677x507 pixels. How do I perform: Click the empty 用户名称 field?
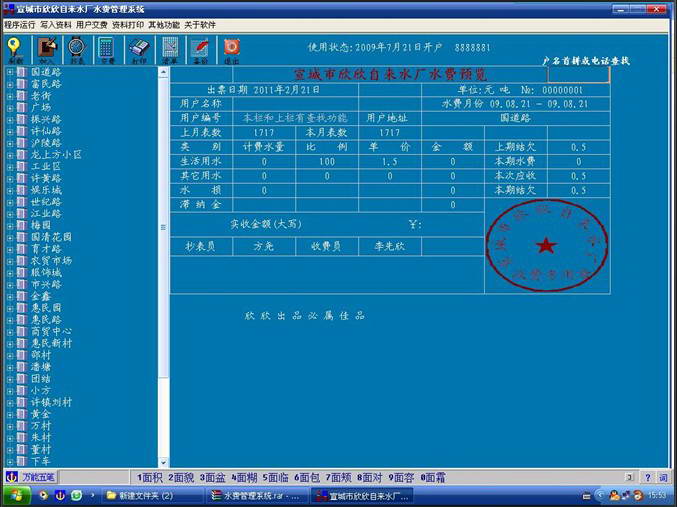click(295, 104)
